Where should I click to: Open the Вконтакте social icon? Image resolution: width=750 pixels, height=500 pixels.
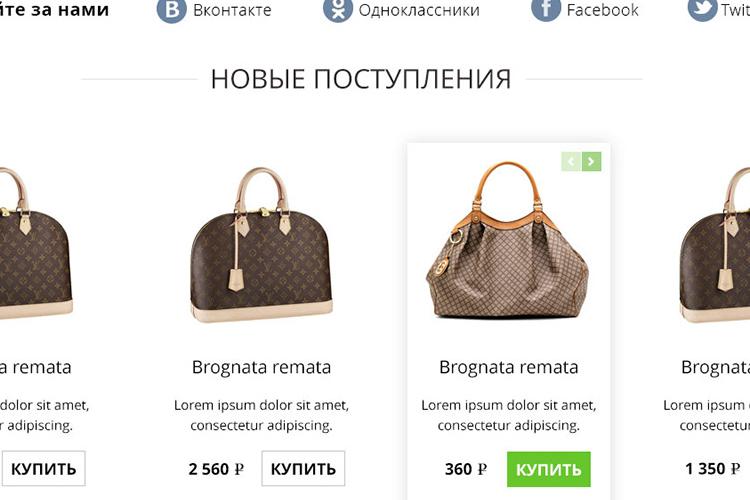point(171,9)
